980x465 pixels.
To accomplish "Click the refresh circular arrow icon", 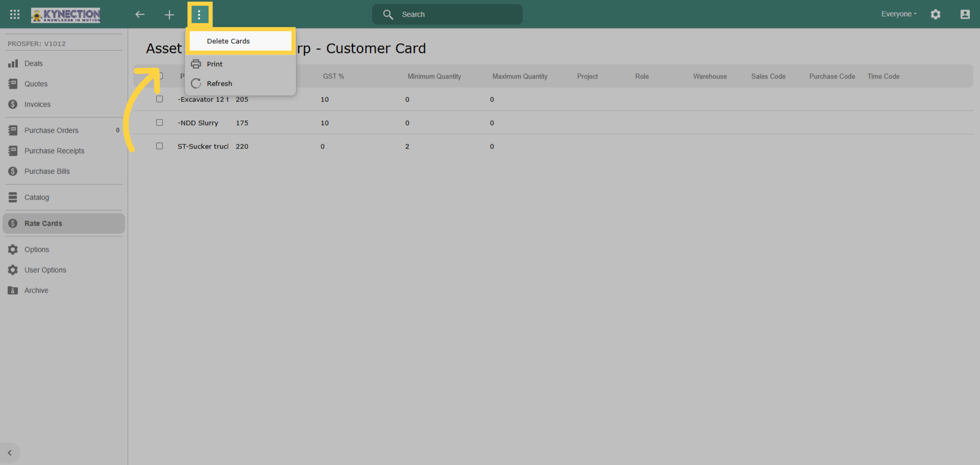I will tap(196, 83).
